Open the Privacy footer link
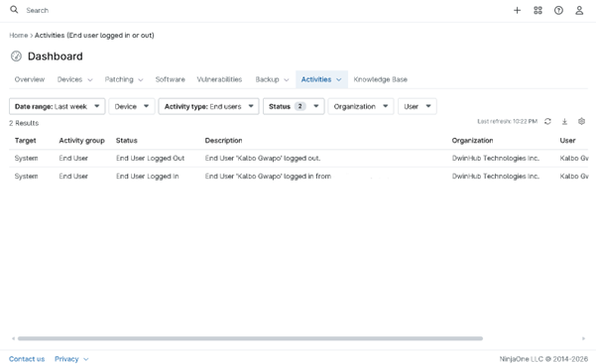Image resolution: width=596 pixels, height=364 pixels. point(66,359)
